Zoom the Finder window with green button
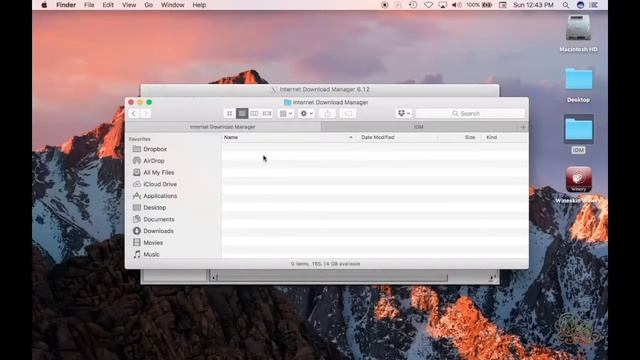Screen dimensions: 640x360 coord(149,102)
